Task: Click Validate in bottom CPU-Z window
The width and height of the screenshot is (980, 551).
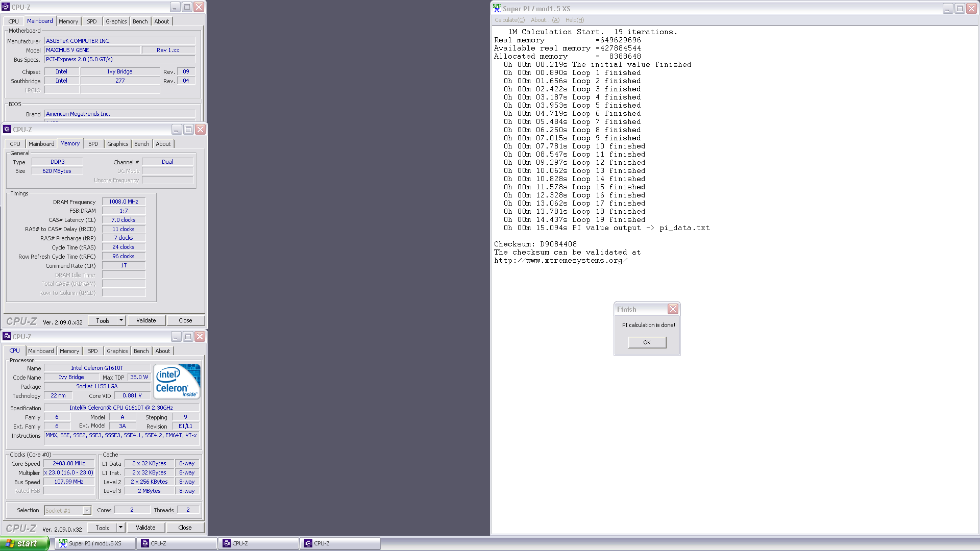Action: coord(145,528)
